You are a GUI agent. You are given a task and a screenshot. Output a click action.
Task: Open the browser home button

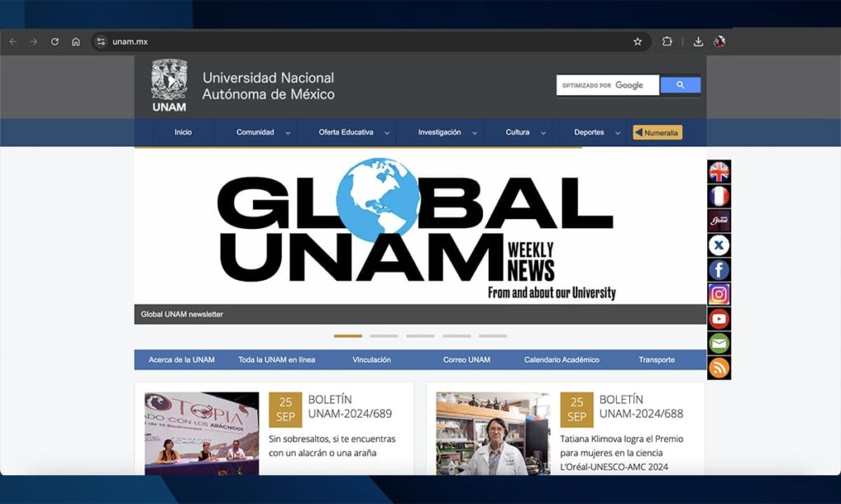pyautogui.click(x=76, y=42)
